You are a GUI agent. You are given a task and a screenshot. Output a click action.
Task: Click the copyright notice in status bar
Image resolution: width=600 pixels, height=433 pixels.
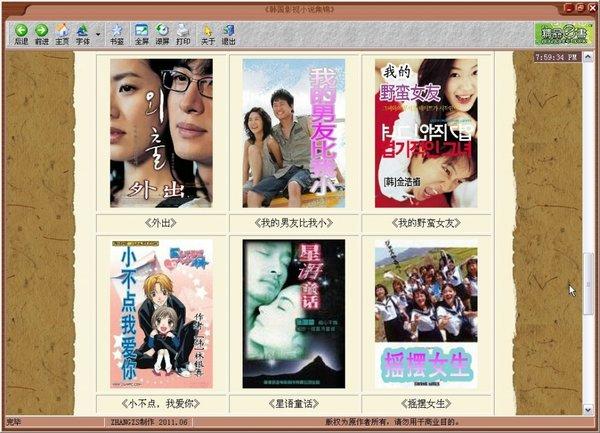pos(392,422)
